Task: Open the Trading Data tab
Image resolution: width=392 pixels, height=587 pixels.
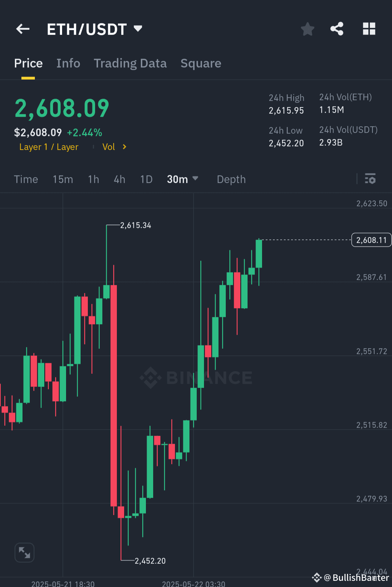Action: pyautogui.click(x=130, y=63)
